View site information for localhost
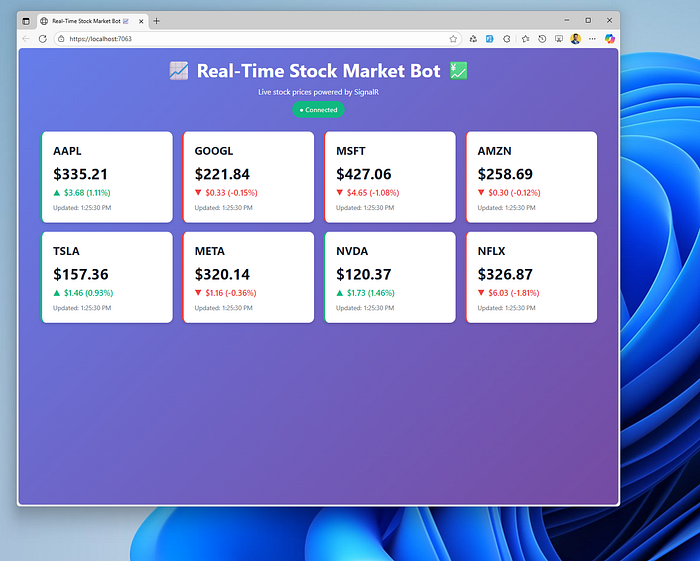The width and height of the screenshot is (700, 561). (61, 38)
